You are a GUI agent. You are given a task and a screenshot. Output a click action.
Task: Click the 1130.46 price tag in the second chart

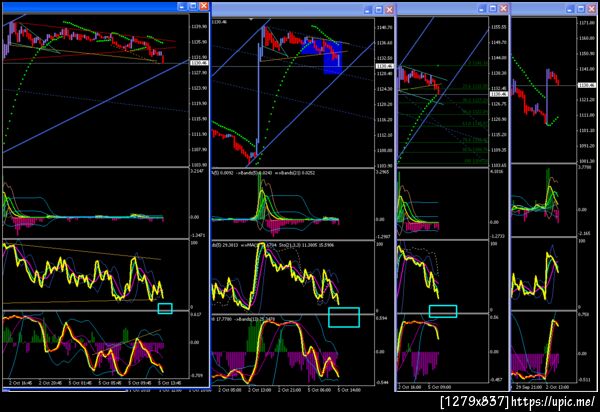tap(385, 66)
